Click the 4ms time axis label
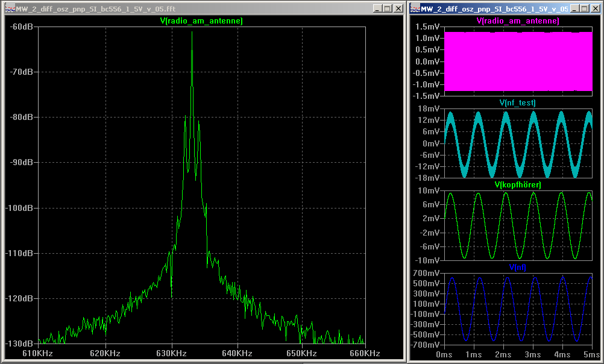The height and width of the screenshot is (364, 604). click(562, 354)
